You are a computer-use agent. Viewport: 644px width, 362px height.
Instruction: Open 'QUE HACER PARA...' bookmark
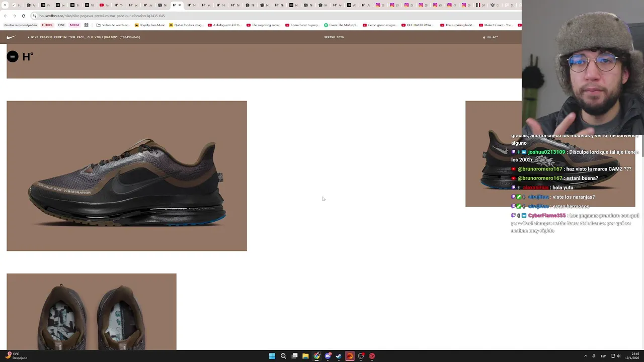(x=418, y=25)
